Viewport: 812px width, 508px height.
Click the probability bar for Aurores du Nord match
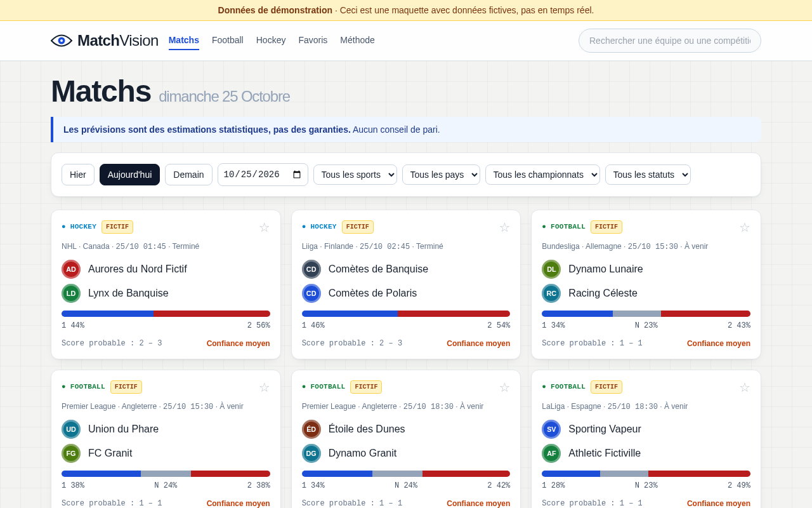coord(166,314)
